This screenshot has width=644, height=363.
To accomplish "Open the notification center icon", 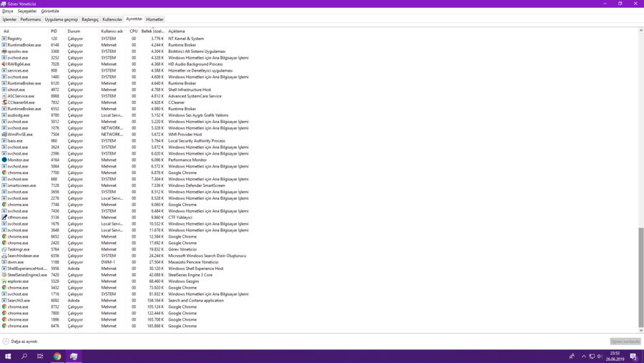I will pyautogui.click(x=634, y=357).
